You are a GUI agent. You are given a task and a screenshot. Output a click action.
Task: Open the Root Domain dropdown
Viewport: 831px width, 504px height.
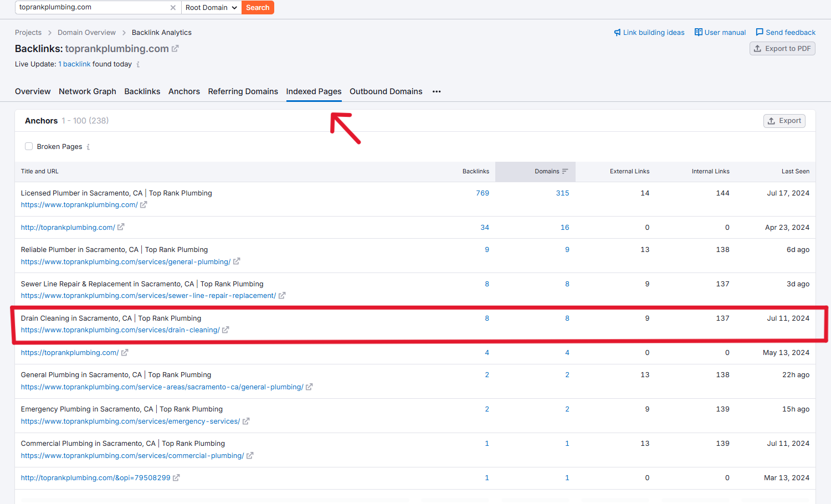click(x=212, y=8)
